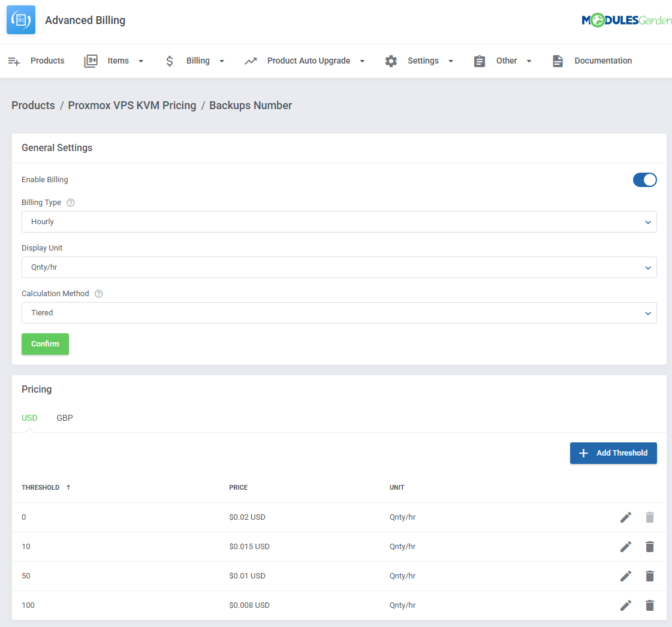Delete the threshold 100 pricing row
Viewport: 672px width, 627px height.
coord(649,605)
